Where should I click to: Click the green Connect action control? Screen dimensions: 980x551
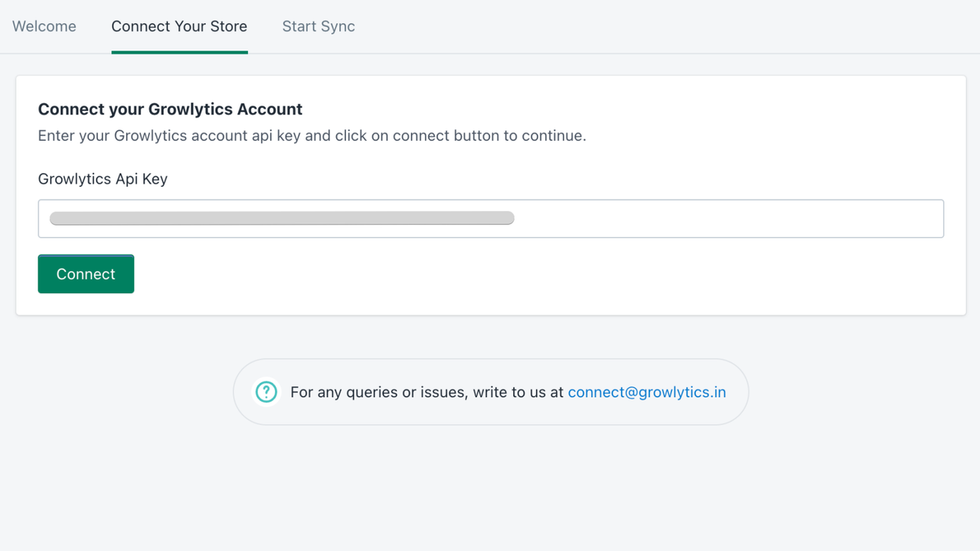pyautogui.click(x=86, y=273)
